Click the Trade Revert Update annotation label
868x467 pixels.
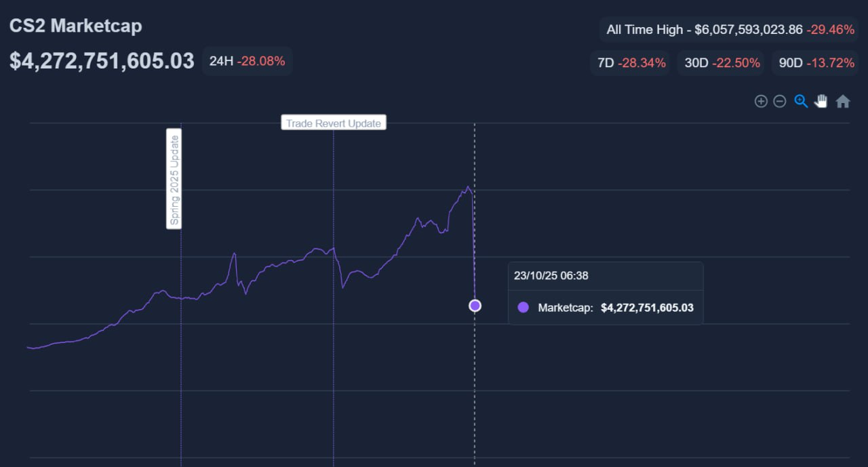334,123
